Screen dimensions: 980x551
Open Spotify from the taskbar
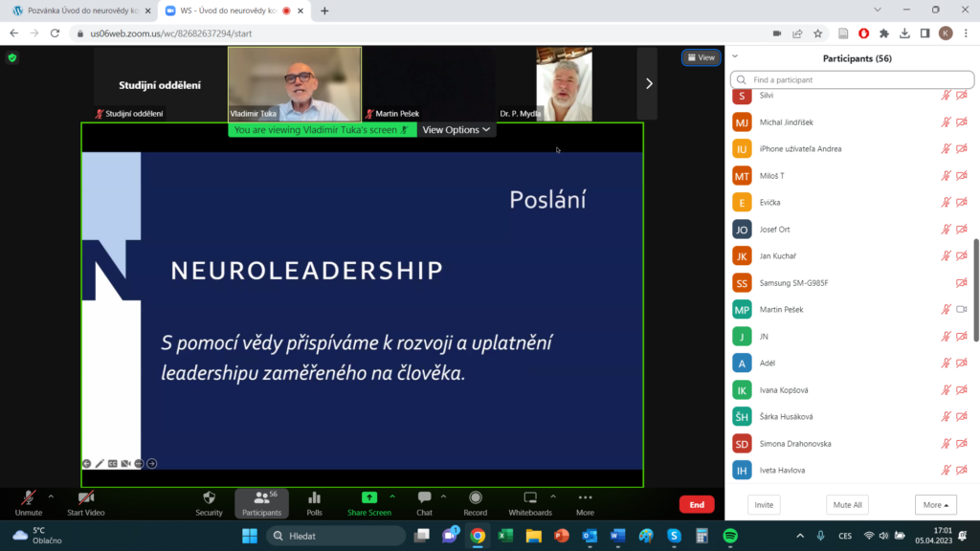(730, 536)
